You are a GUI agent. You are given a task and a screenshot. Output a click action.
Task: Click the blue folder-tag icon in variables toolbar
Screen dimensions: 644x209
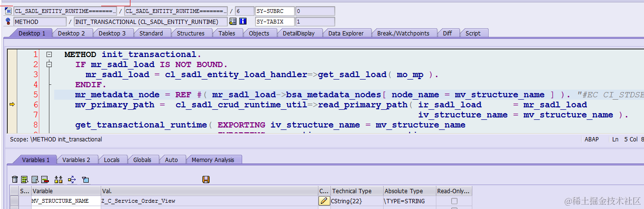click(x=85, y=179)
